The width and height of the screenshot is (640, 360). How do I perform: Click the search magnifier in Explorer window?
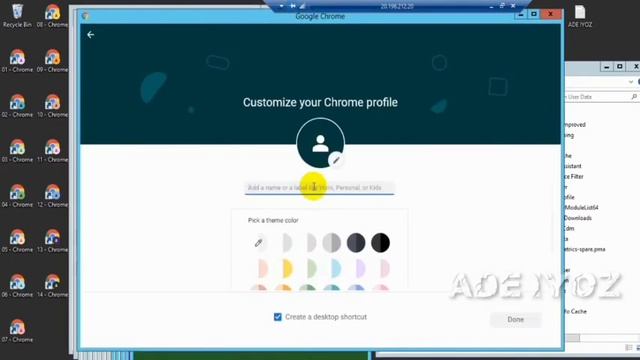coord(634,97)
